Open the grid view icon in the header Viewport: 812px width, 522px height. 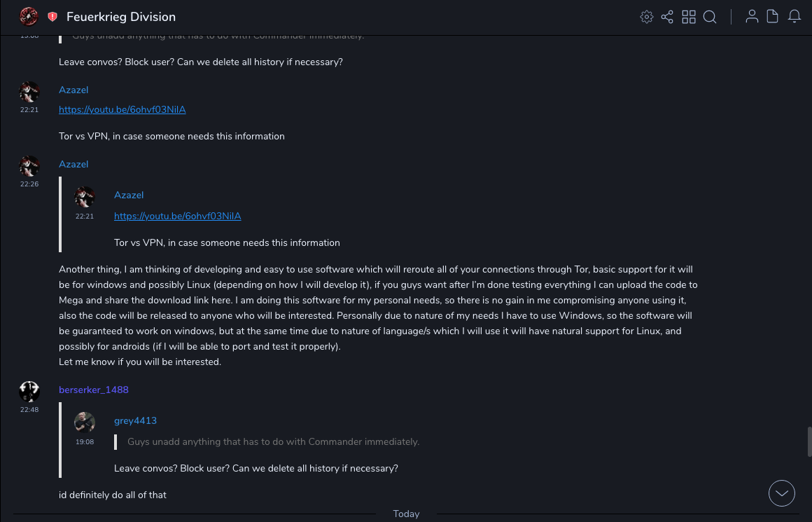(689, 17)
